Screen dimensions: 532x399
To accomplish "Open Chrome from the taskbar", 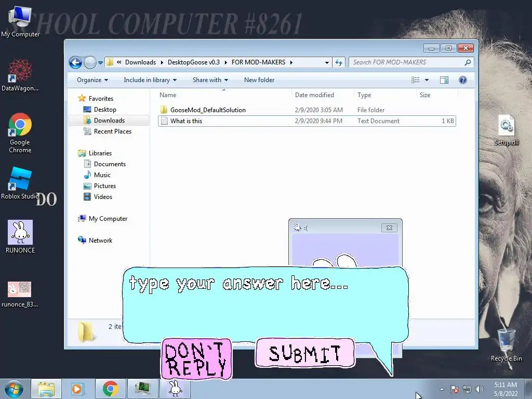I will pos(110,389).
